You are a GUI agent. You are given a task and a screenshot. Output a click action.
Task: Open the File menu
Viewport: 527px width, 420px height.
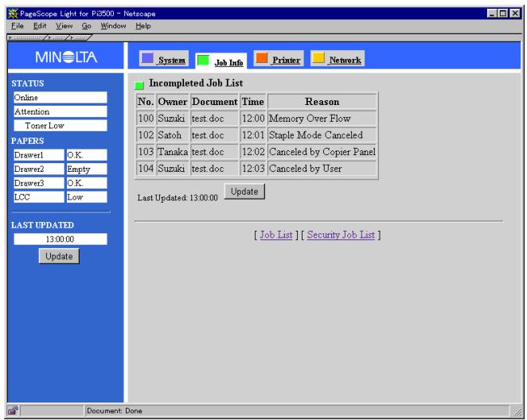pos(18,25)
